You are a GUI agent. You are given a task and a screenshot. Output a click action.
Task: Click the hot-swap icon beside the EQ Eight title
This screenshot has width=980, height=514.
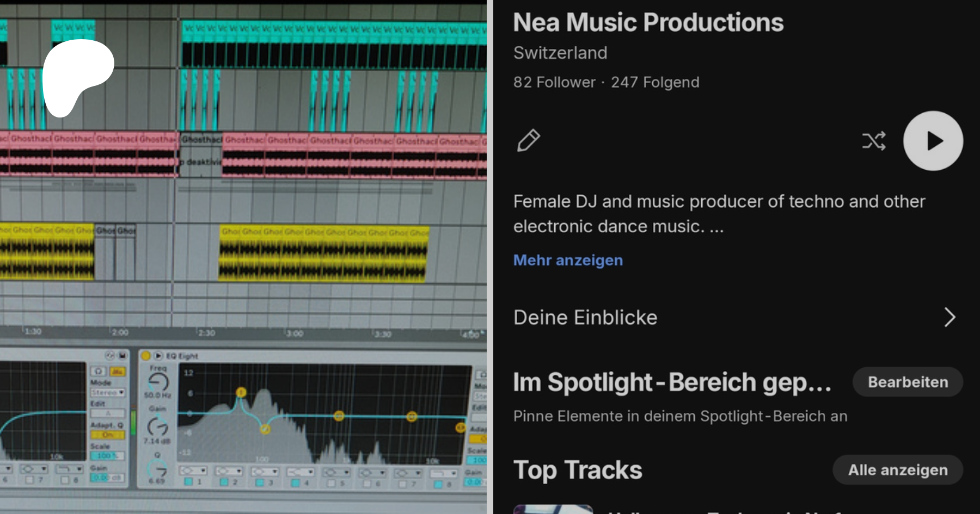(x=158, y=356)
